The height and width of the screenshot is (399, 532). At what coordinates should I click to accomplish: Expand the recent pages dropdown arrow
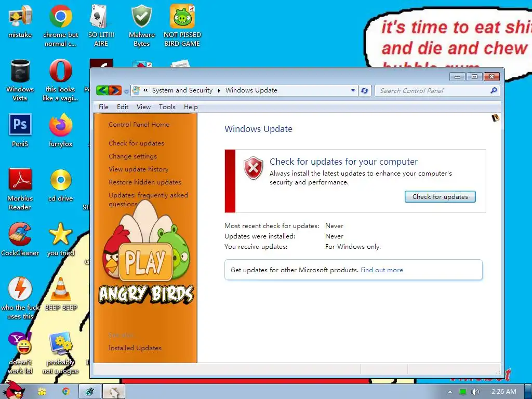point(126,91)
